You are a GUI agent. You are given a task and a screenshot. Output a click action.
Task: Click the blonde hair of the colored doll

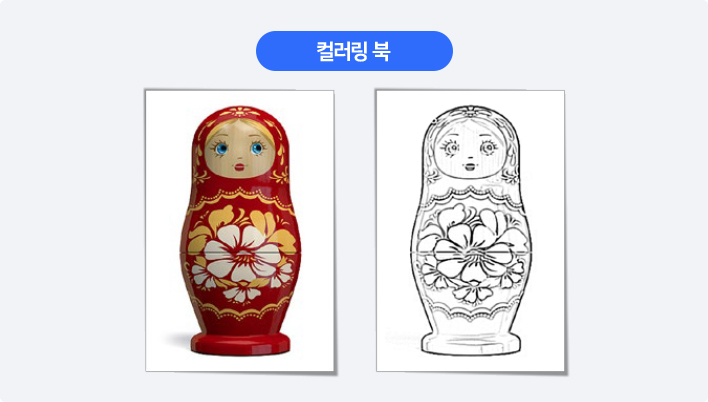241,126
